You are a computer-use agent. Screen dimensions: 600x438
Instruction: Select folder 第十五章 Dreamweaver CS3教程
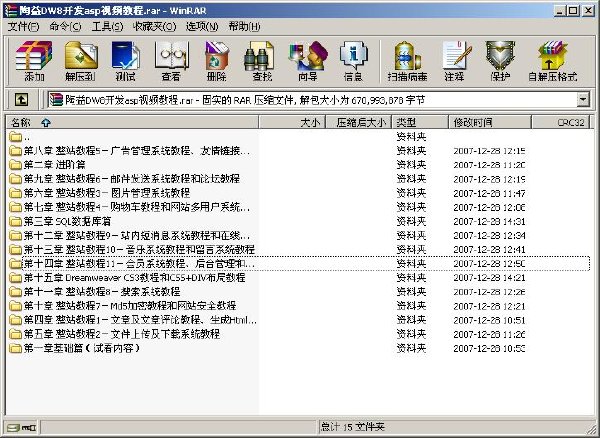pos(127,277)
